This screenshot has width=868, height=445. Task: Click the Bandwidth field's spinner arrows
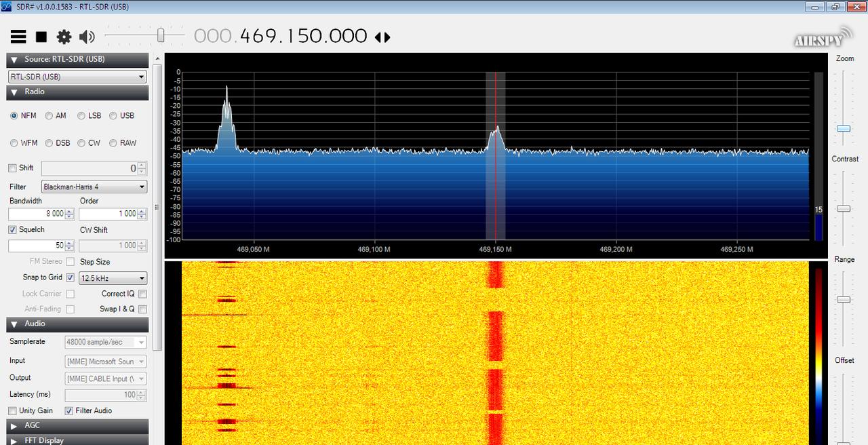(x=71, y=214)
